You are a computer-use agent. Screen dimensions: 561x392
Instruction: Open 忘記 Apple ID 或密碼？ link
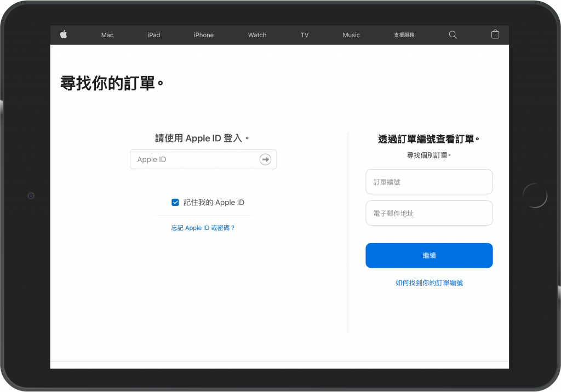tap(203, 228)
